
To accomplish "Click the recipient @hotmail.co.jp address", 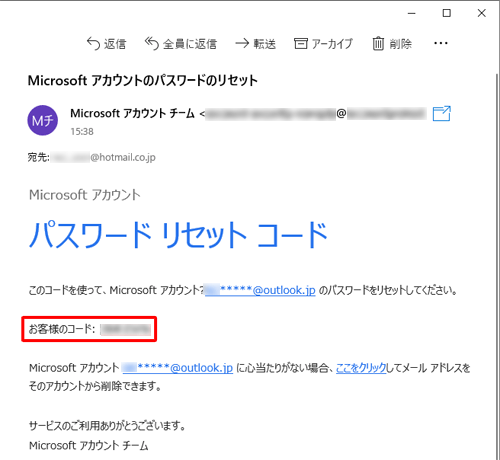I will pyautogui.click(x=104, y=157).
